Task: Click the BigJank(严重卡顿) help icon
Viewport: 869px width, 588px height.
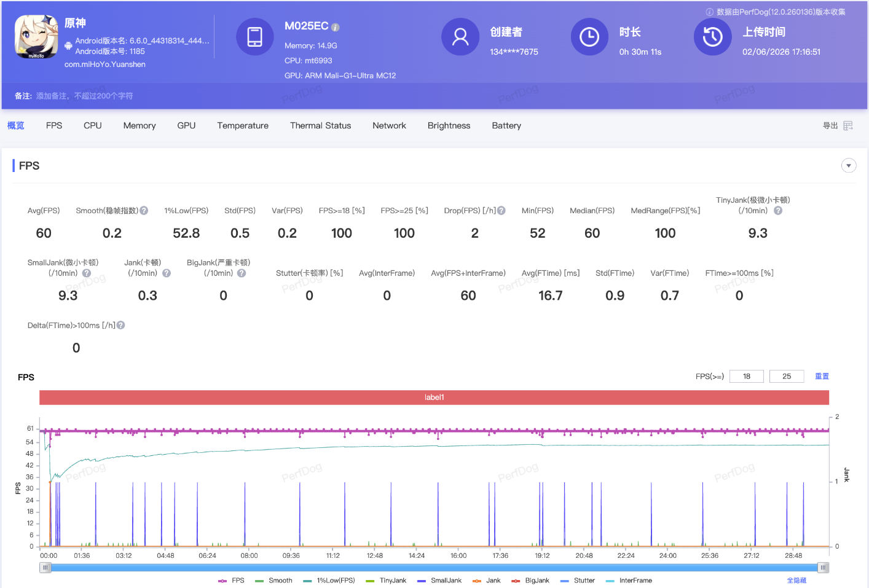Action: click(242, 273)
